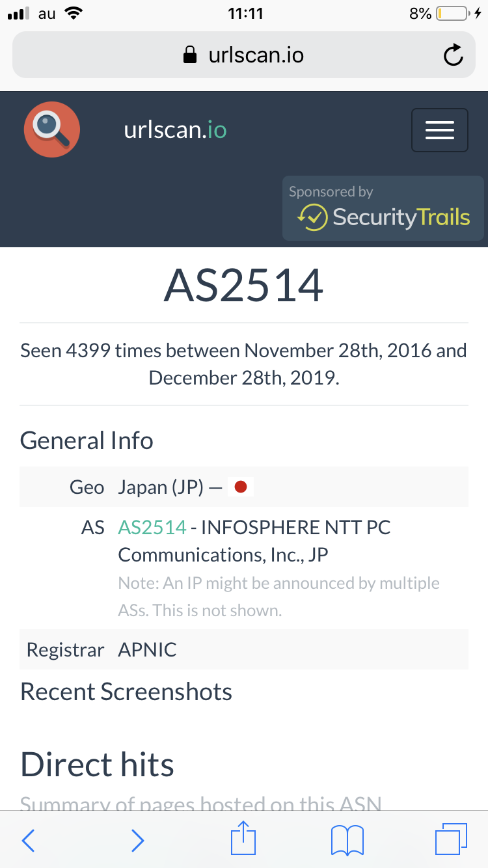Tap the AS2514 page heading

click(x=244, y=286)
